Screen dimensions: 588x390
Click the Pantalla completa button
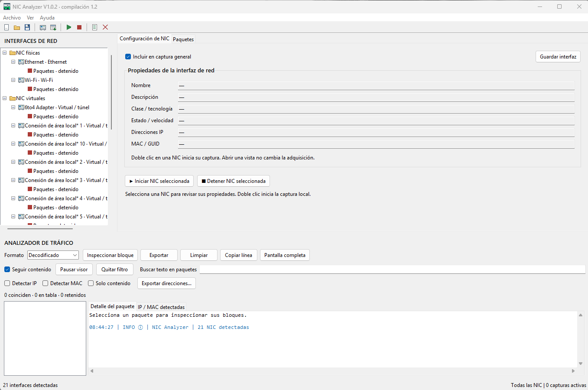click(285, 255)
